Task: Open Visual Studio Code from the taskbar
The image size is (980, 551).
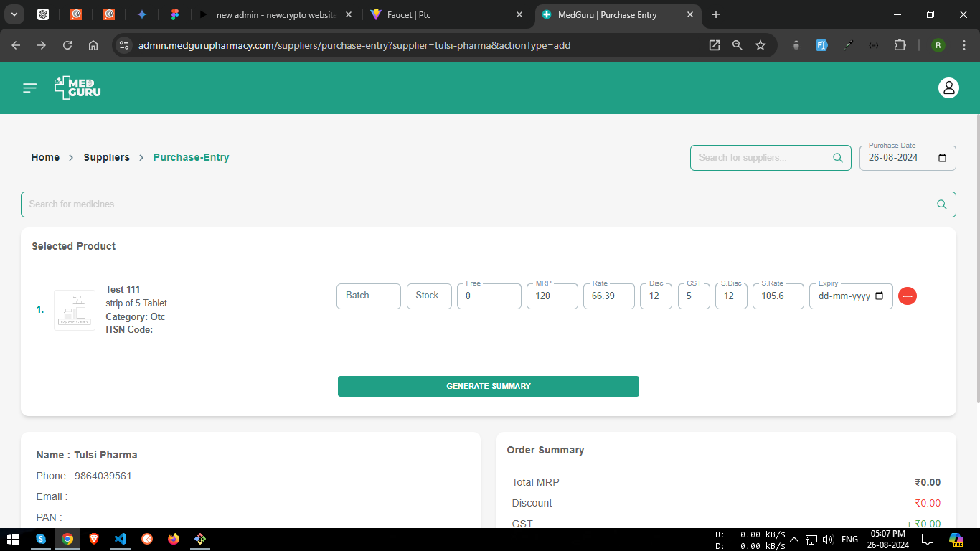Action: click(120, 539)
